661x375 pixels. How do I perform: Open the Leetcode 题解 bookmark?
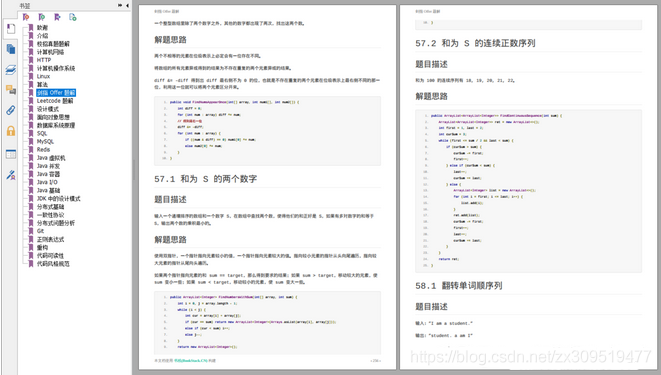point(55,101)
